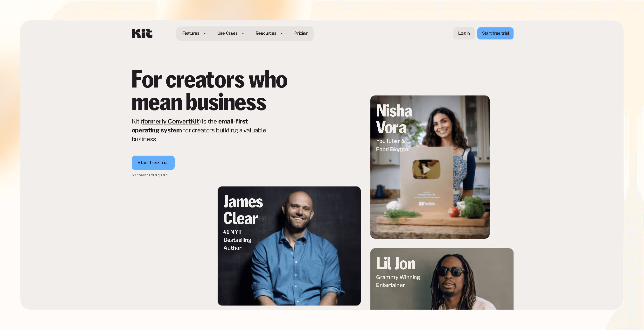This screenshot has height=330, width=644.
Task: Click the James Clear name heading
Action: pos(243,210)
